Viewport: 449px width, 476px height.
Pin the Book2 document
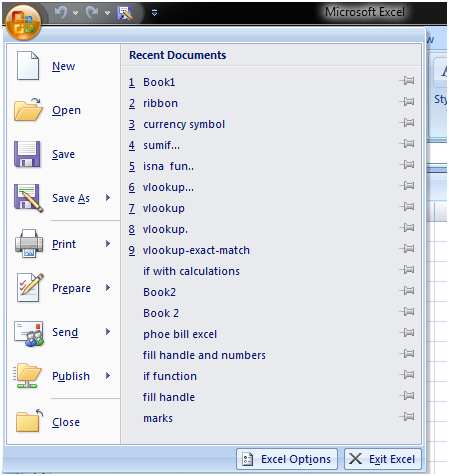[407, 291]
